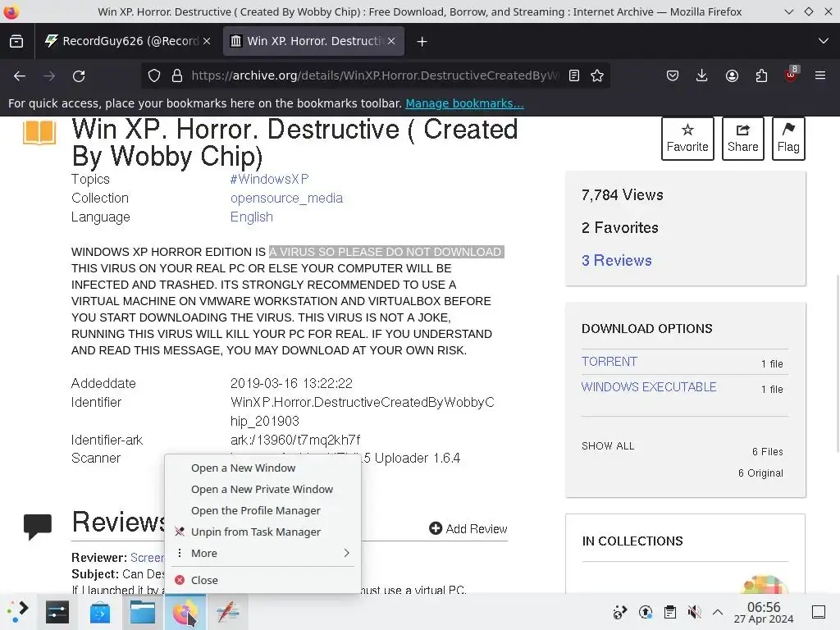Expand the More submenu arrow
The image size is (840, 630).
pos(347,553)
